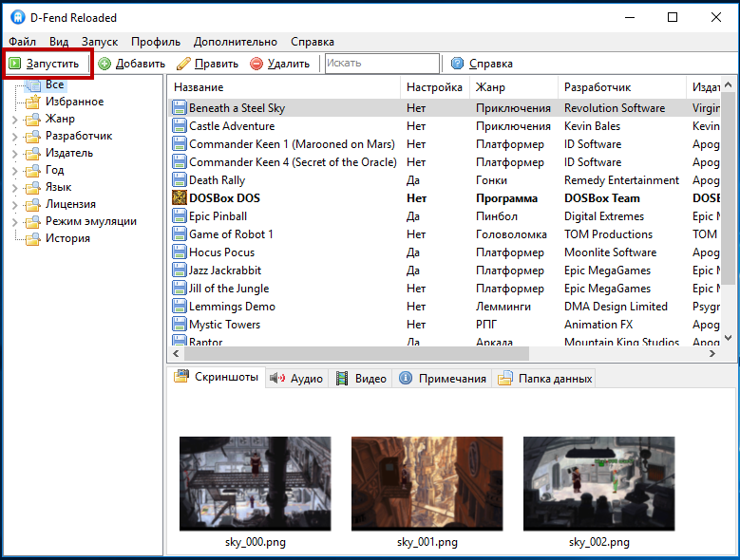Click the Справка toolbar button

[482, 64]
